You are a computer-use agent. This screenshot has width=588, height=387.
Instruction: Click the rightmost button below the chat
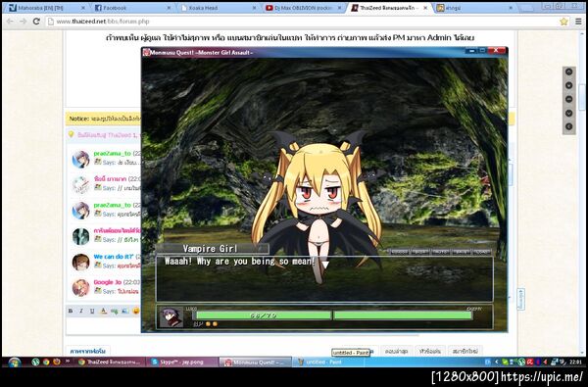(465, 352)
